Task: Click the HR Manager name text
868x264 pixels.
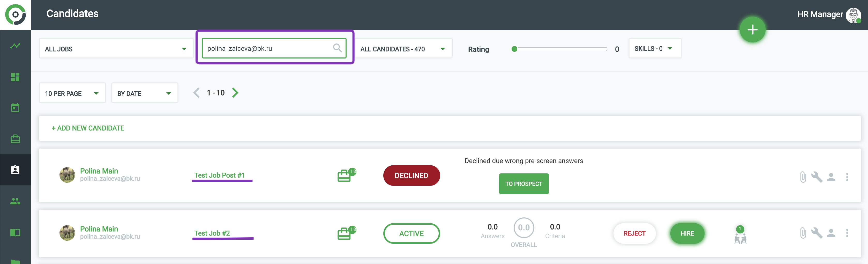Action: (x=820, y=14)
